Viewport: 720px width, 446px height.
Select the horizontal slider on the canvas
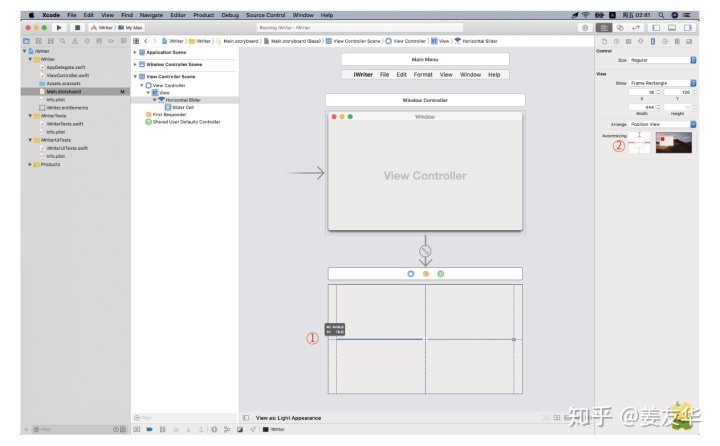click(x=425, y=339)
